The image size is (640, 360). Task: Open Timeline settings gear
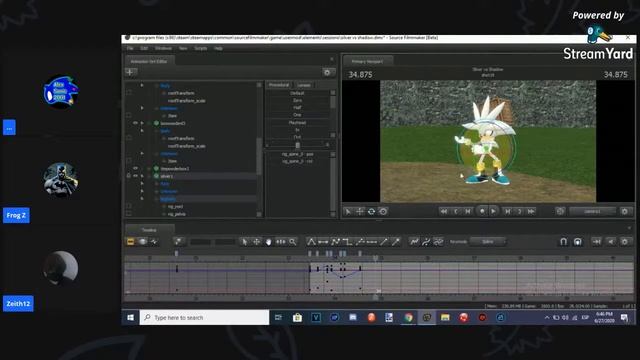coord(624,242)
